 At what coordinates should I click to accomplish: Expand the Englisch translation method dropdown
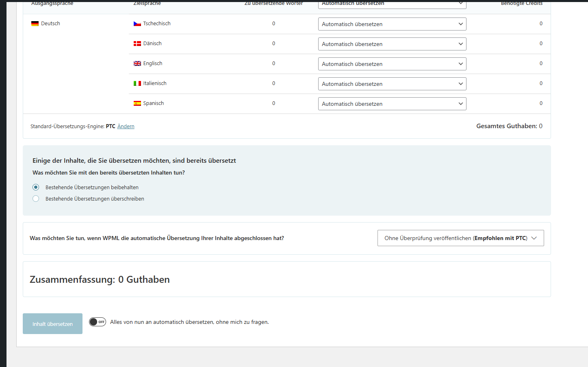click(x=392, y=64)
